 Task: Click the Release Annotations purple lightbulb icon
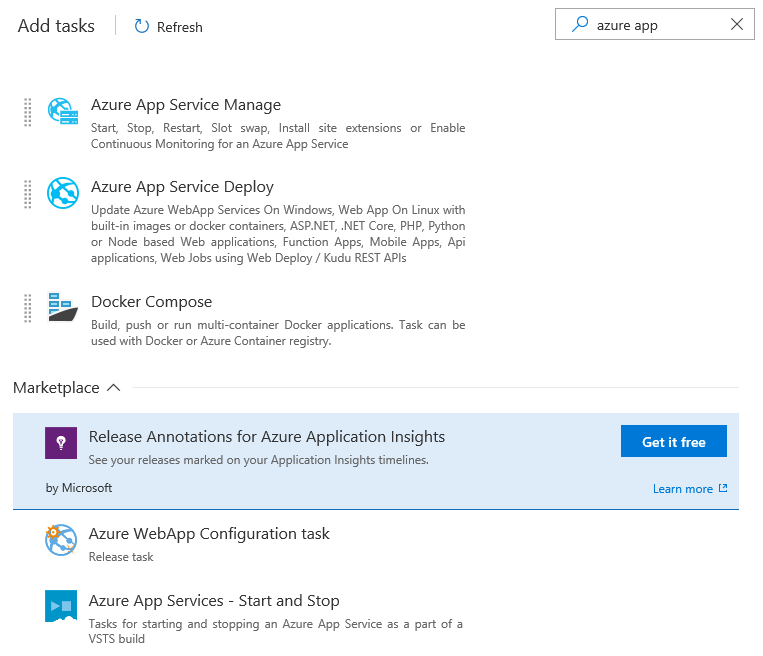click(x=61, y=443)
